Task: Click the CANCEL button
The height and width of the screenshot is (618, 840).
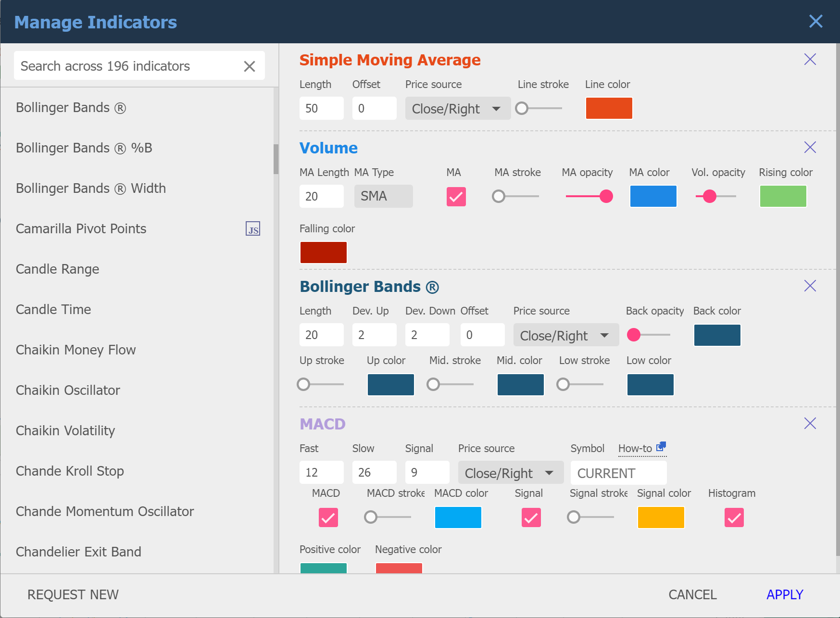Action: point(692,595)
